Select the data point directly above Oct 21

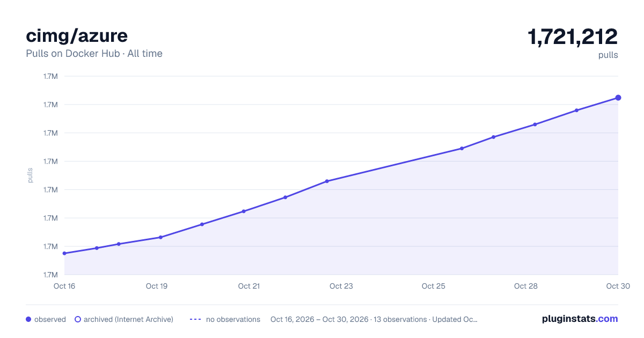click(x=244, y=211)
